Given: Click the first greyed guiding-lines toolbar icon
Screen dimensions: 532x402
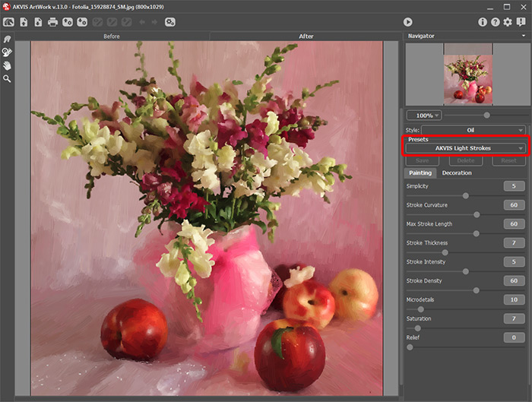Looking at the screenshot, I should click(x=97, y=22).
